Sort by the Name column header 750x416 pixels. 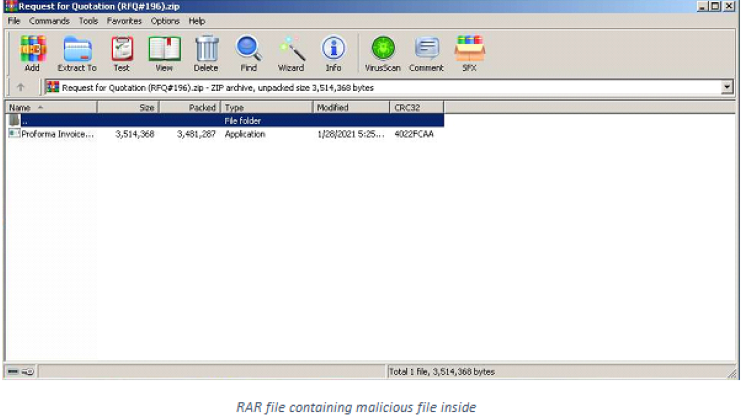51,108
